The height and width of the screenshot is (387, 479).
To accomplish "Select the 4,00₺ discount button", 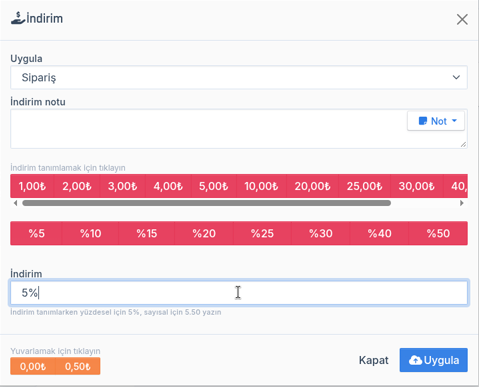I will pyautogui.click(x=168, y=186).
